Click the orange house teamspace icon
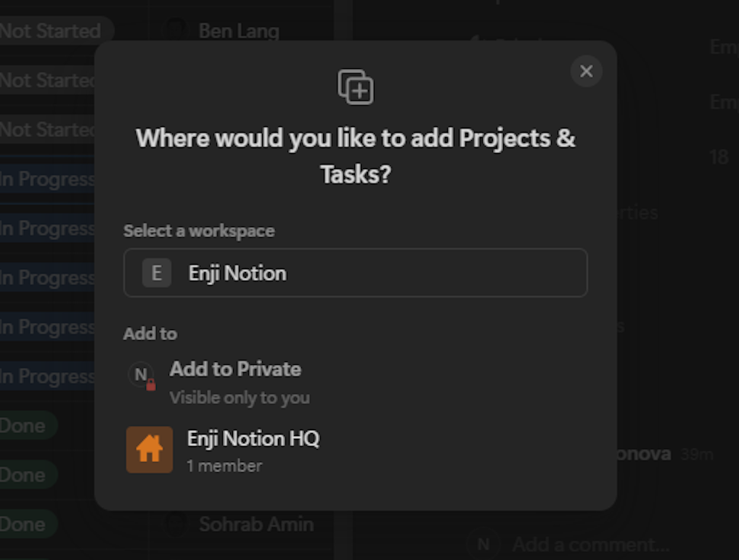The width and height of the screenshot is (739, 560). tap(150, 450)
